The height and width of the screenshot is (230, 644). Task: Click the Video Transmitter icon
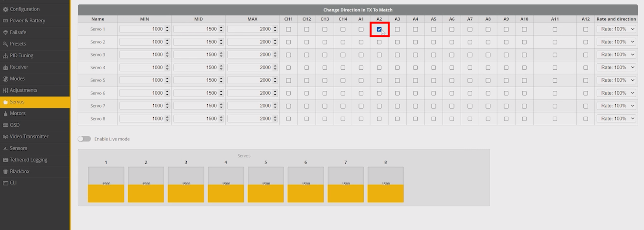point(6,137)
